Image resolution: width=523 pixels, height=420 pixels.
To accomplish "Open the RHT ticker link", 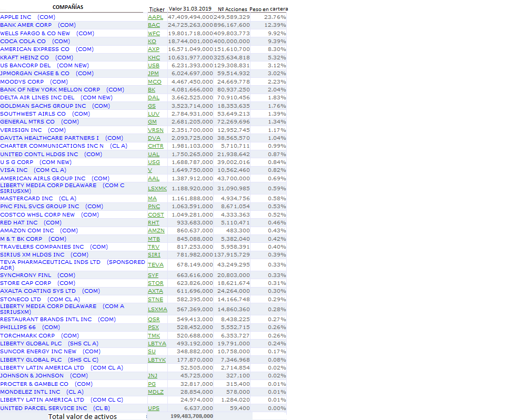I will pos(154,223).
